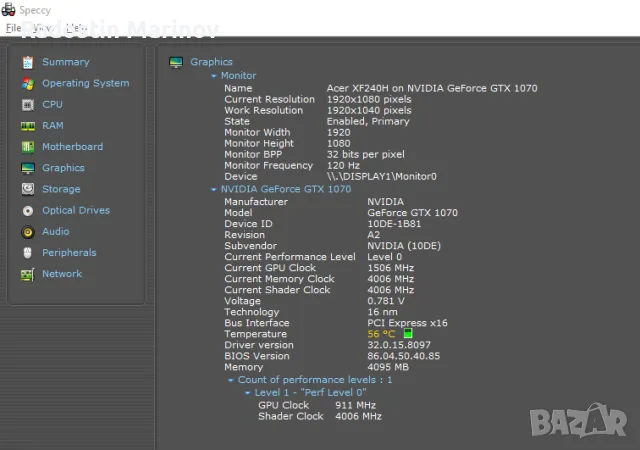The image size is (640, 450).
Task: Click the Graphics heading in main panel
Action: (x=211, y=62)
